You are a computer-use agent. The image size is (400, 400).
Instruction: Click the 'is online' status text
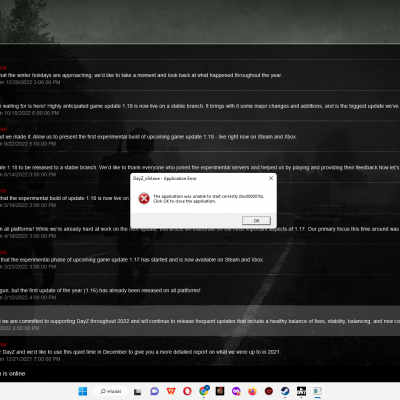point(13,374)
